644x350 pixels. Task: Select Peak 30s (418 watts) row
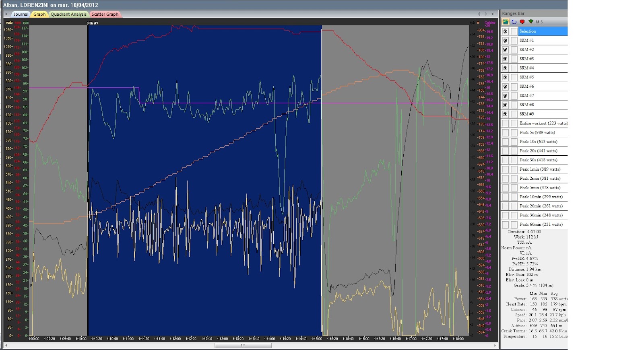click(534, 160)
